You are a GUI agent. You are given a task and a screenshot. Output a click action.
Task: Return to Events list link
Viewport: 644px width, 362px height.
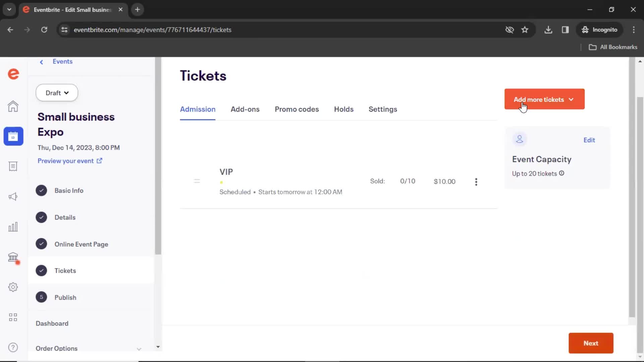point(62,61)
